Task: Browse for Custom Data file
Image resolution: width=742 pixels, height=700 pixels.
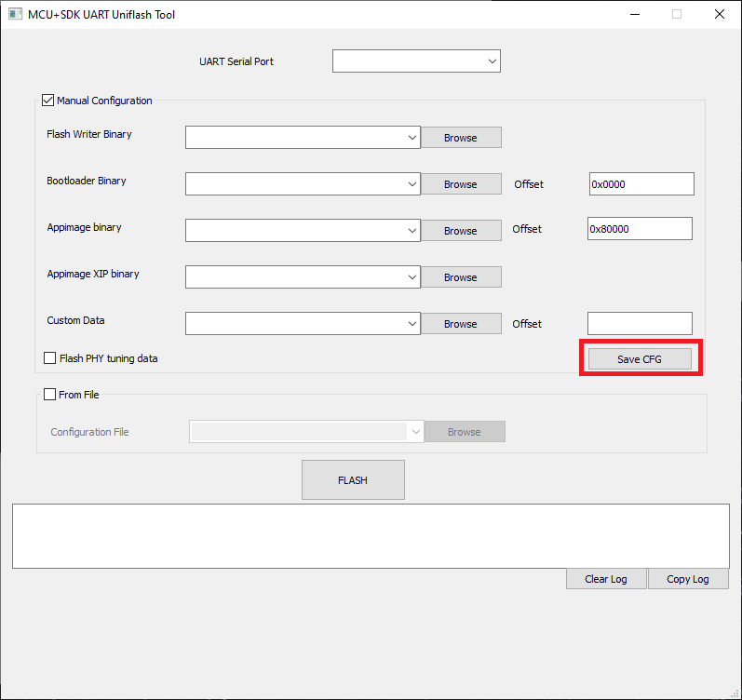Action: (460, 324)
